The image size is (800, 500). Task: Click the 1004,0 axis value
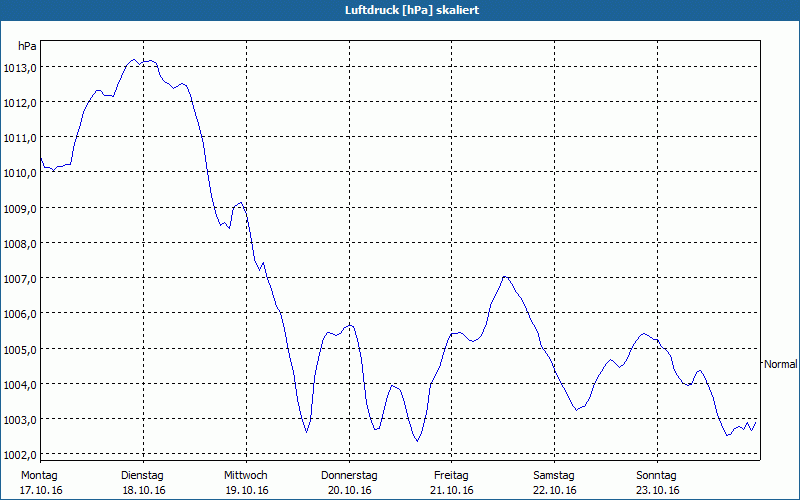point(20,385)
